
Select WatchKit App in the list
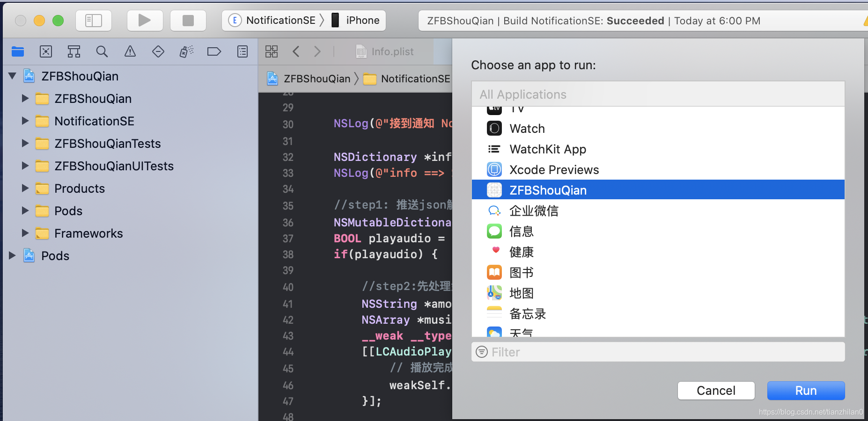click(658, 149)
